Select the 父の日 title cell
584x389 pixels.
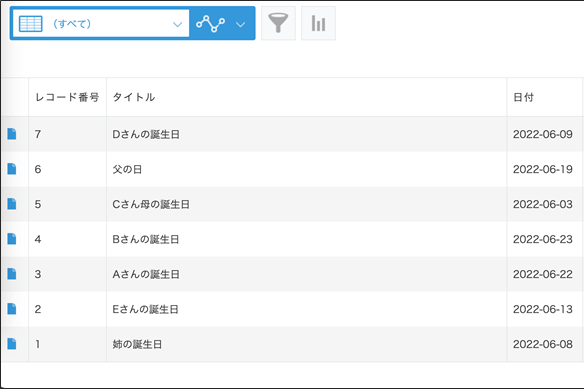pyautogui.click(x=307, y=169)
